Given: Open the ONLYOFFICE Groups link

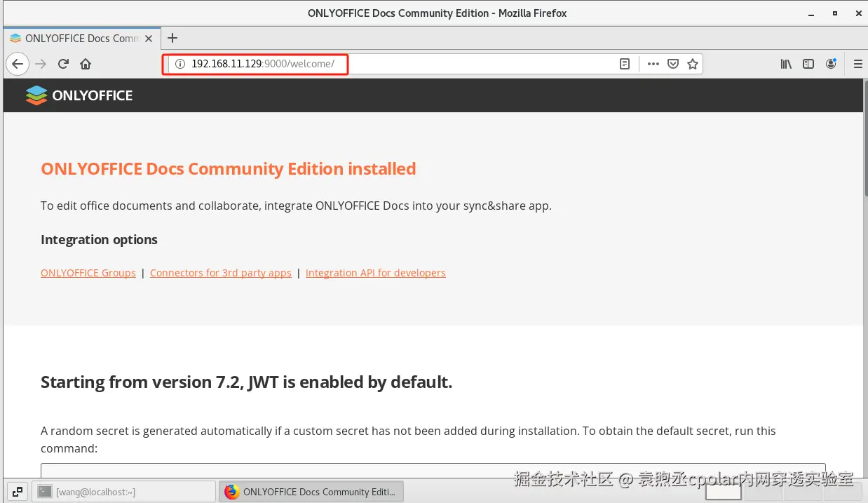Looking at the screenshot, I should coord(88,273).
